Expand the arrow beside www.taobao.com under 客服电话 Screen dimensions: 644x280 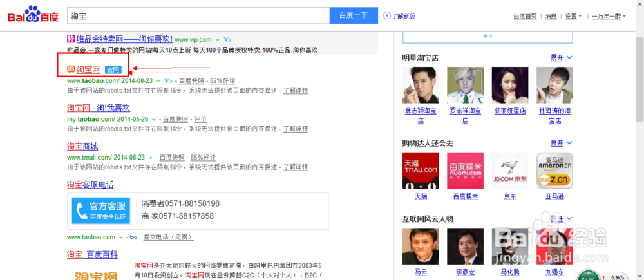(x=121, y=238)
